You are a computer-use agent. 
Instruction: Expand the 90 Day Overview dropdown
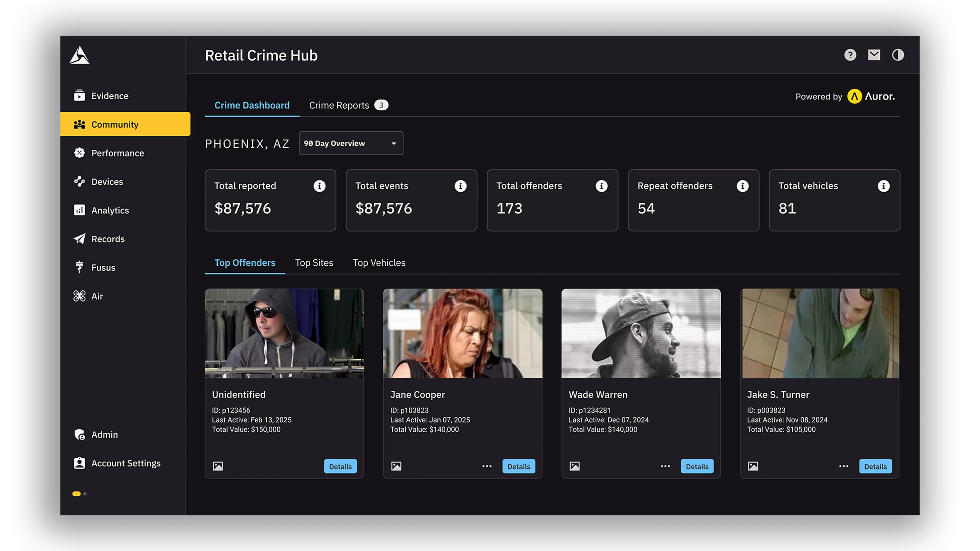351,143
